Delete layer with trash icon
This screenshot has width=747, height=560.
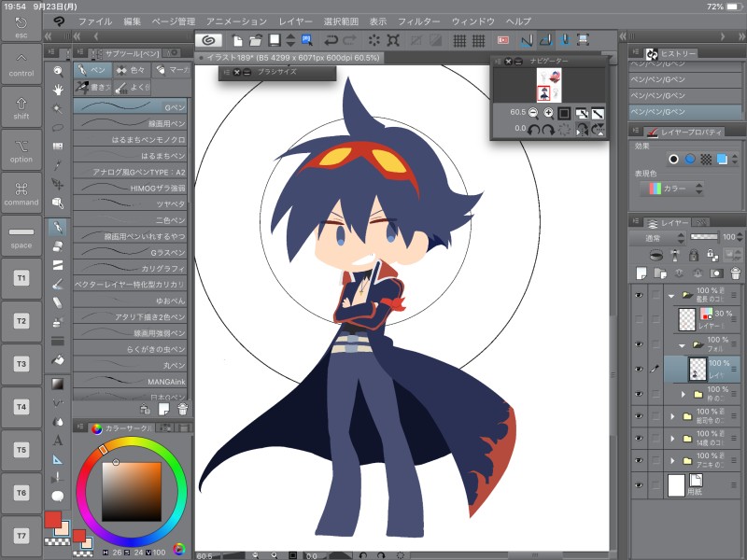pyautogui.click(x=735, y=273)
